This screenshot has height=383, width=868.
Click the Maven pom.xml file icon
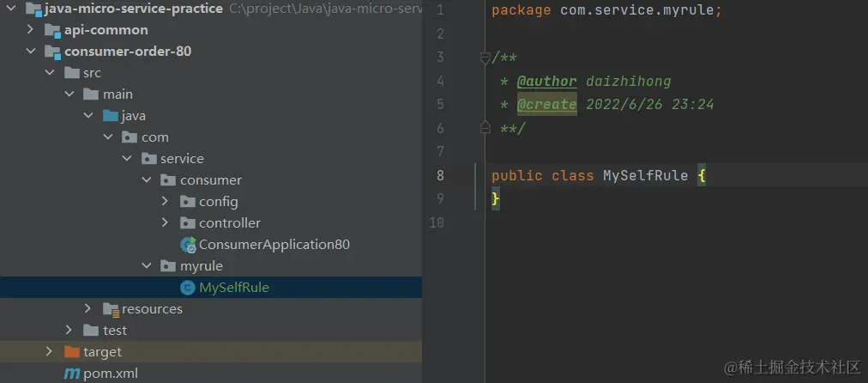(72, 374)
